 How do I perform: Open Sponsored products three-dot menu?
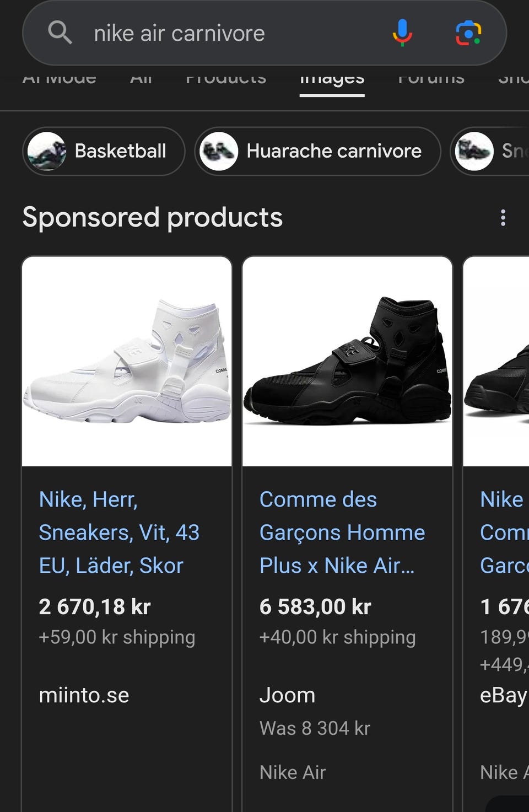point(503,218)
